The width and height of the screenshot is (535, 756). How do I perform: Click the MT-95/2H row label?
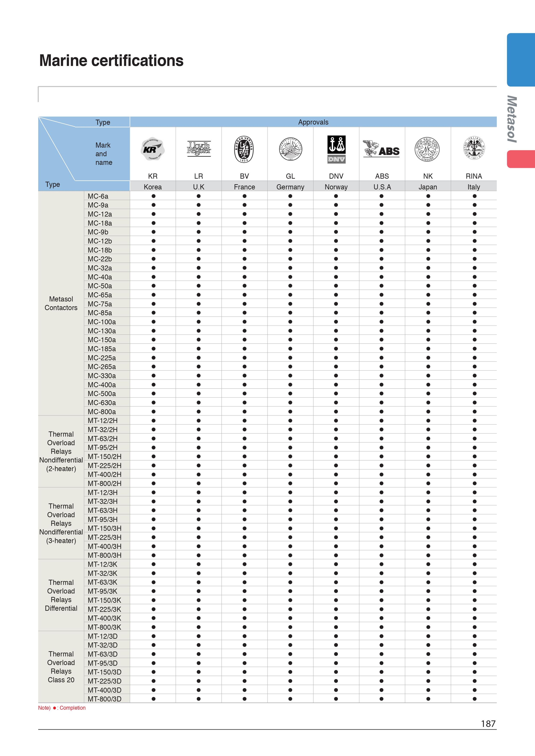pos(102,447)
